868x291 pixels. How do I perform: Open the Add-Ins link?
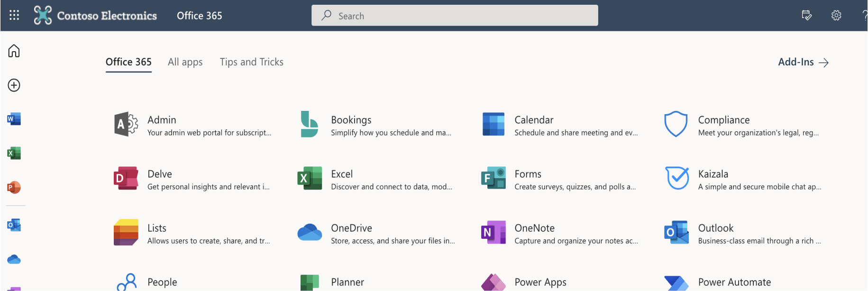point(803,62)
